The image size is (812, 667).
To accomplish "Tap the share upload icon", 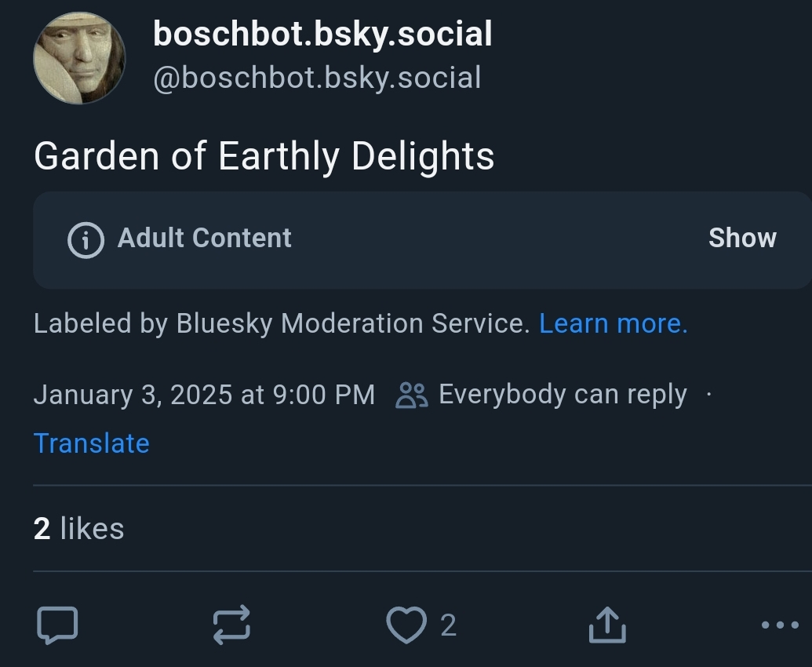I will coord(607,625).
